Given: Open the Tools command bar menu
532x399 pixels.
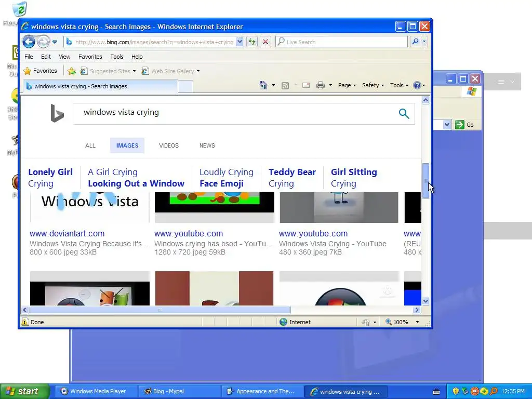Looking at the screenshot, I should (x=399, y=85).
